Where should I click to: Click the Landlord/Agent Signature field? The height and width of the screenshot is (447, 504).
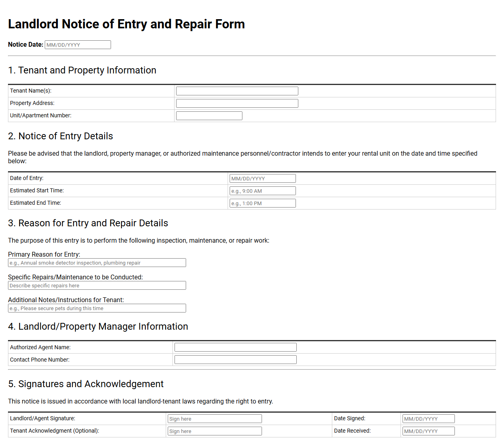(215, 419)
